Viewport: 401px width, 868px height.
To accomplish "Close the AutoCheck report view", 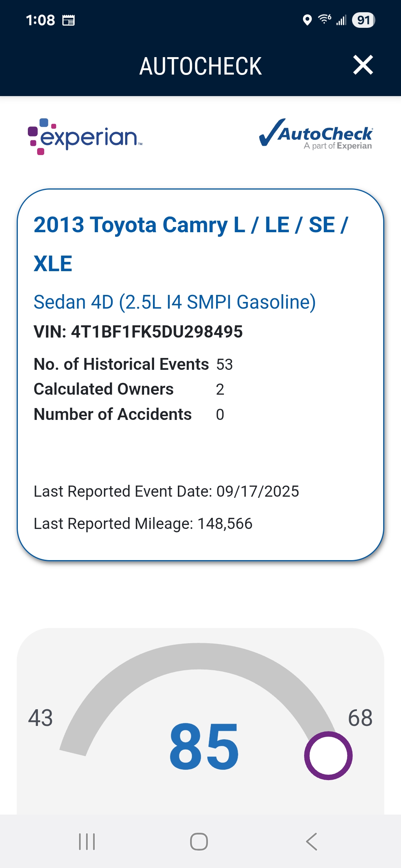I will (363, 65).
